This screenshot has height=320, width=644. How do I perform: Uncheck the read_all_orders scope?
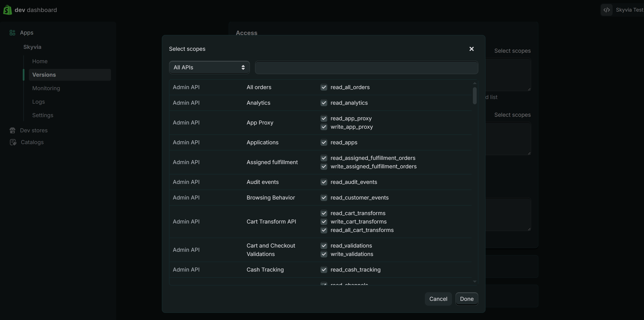tap(324, 87)
